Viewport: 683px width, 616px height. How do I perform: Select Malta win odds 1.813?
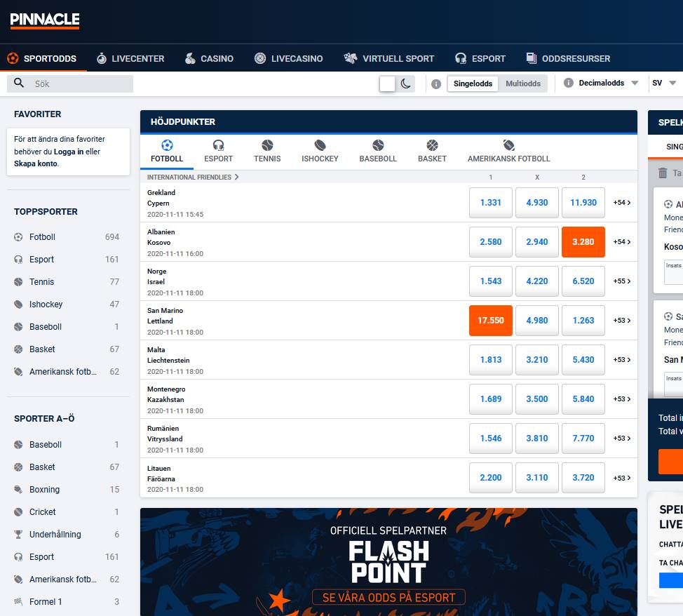pos(490,360)
